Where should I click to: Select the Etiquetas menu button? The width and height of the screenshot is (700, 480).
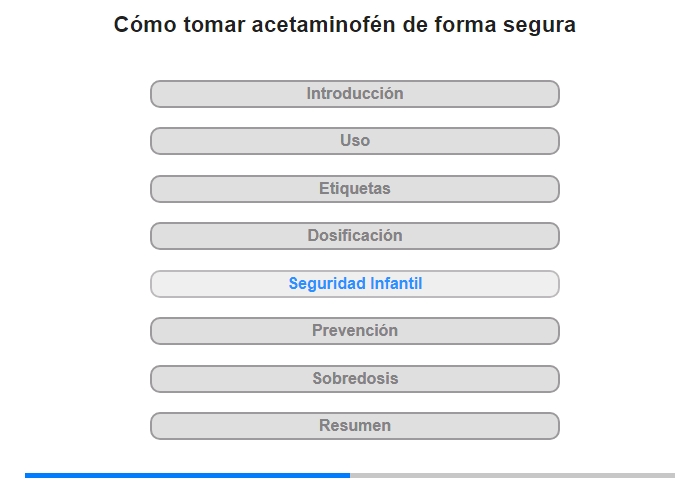[355, 189]
